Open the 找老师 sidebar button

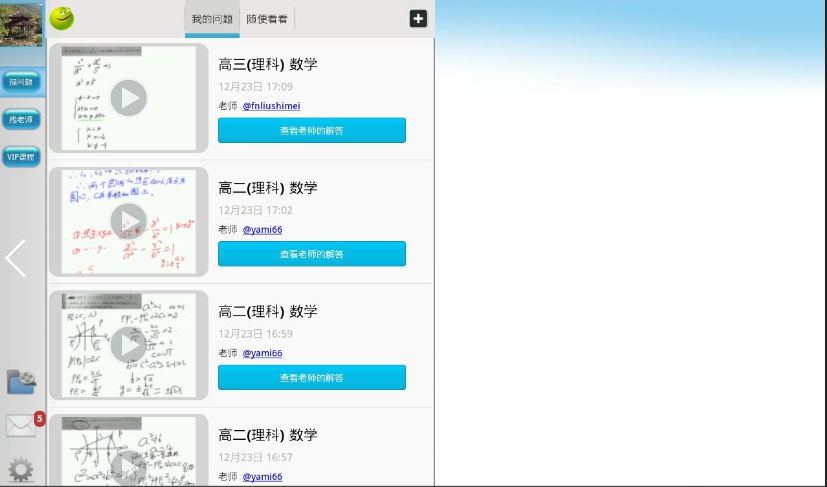[x=21, y=119]
